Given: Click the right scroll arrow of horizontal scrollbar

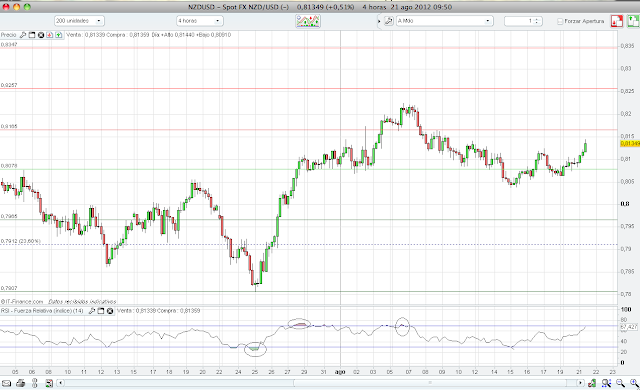Looking at the screenshot, I should (580, 383).
